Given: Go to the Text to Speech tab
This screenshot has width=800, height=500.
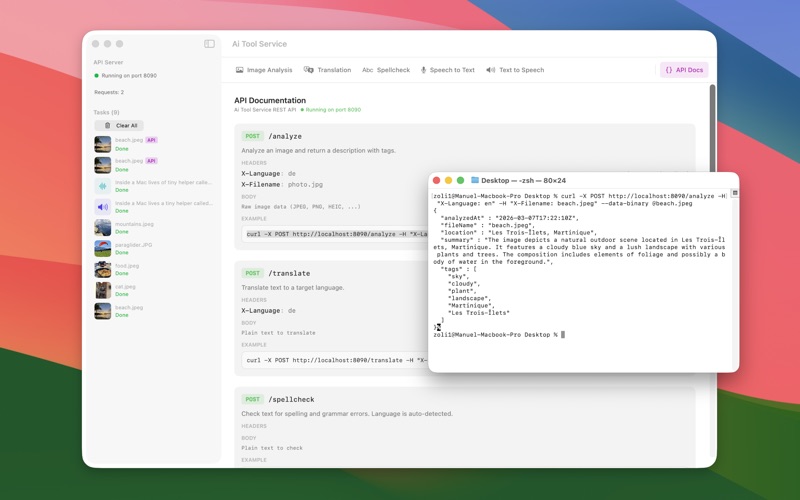Looking at the screenshot, I should (x=515, y=70).
